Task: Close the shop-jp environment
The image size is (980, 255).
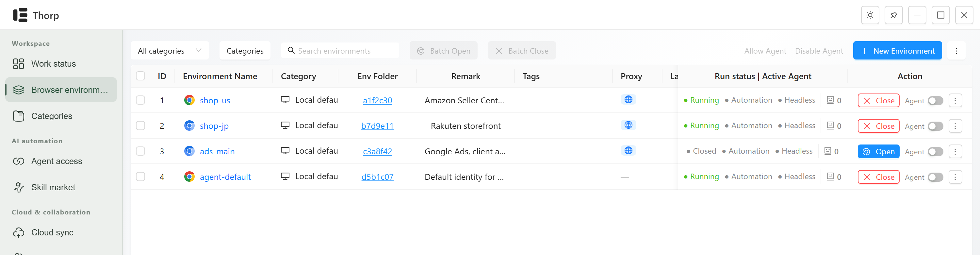Action: pyautogui.click(x=878, y=126)
